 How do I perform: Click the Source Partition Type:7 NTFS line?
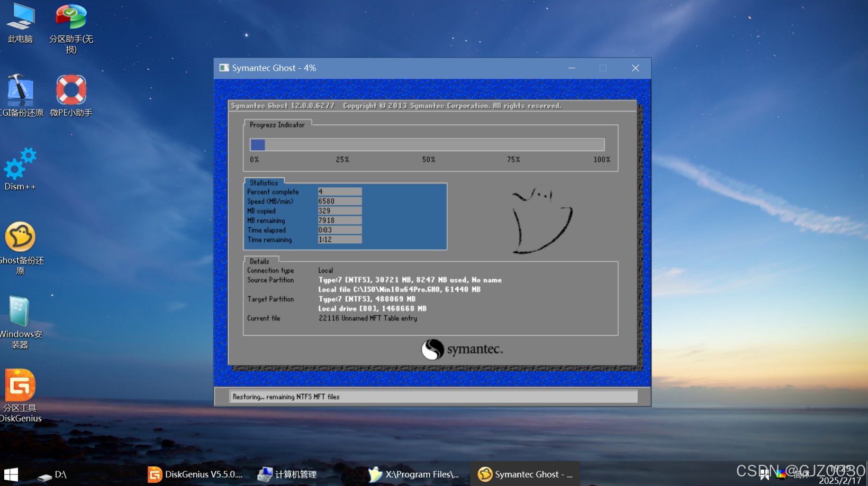[x=410, y=280]
